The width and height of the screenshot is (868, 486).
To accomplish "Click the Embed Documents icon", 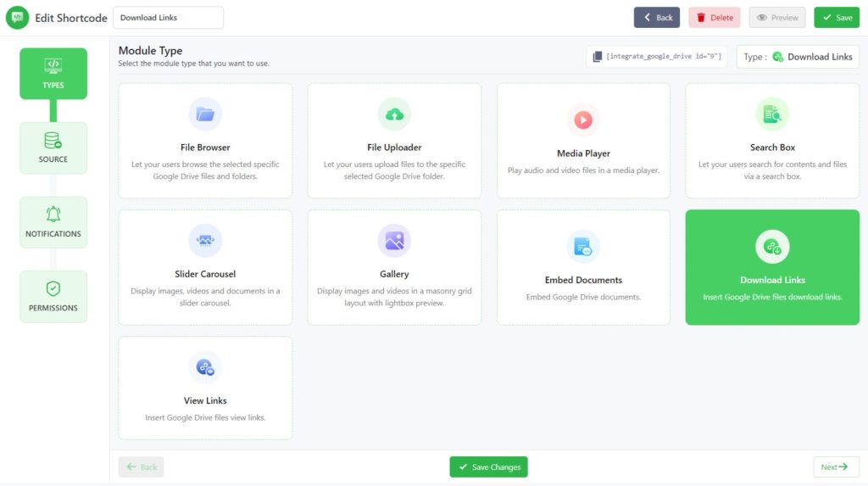I will pyautogui.click(x=583, y=247).
